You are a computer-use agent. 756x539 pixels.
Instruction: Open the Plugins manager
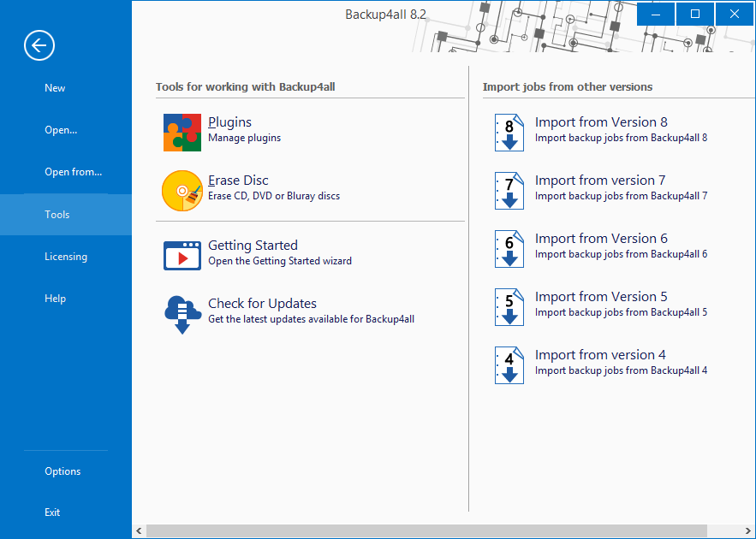pyautogui.click(x=229, y=122)
